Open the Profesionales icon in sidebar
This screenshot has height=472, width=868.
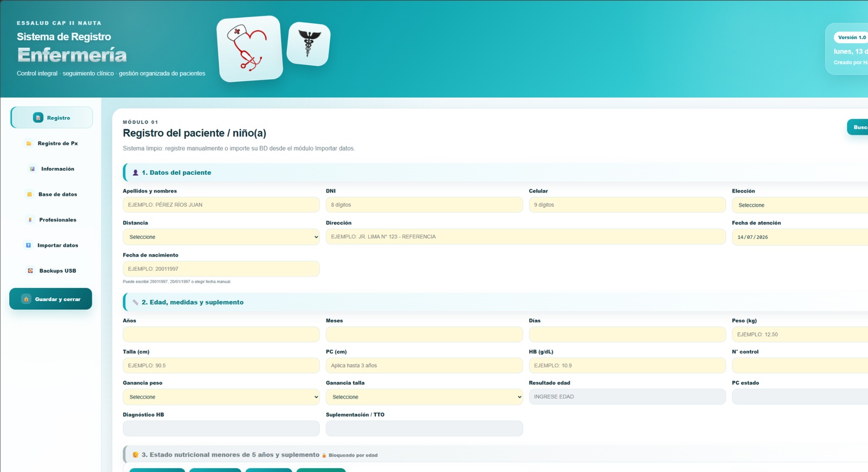click(x=30, y=220)
